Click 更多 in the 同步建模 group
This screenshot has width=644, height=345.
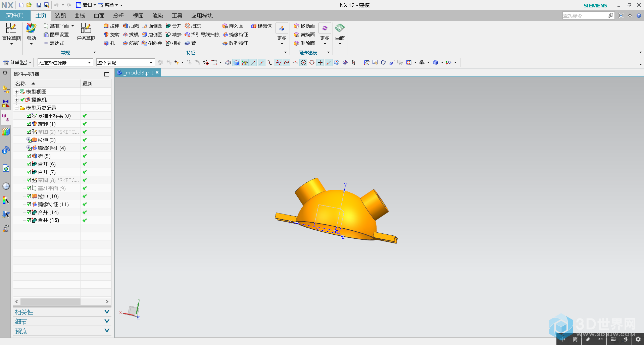(x=325, y=34)
